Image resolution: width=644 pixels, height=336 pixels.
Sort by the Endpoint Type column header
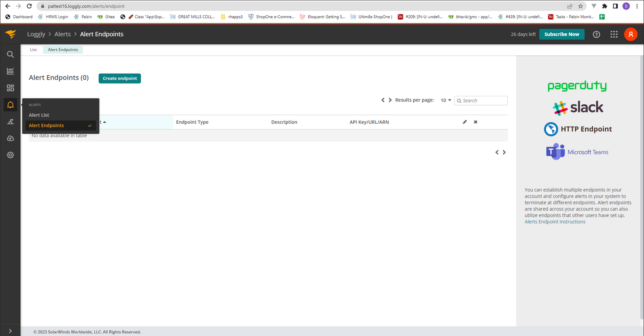click(192, 122)
